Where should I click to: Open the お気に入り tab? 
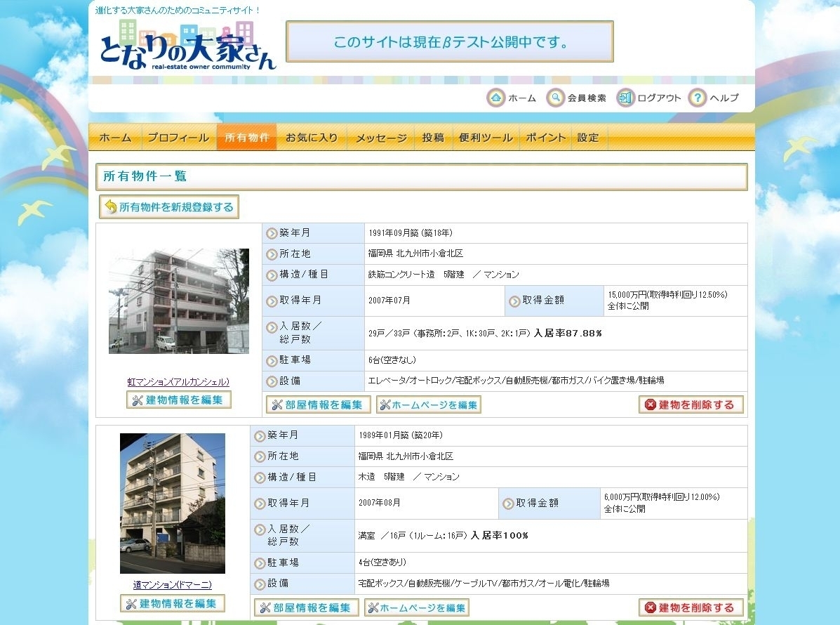(312, 138)
